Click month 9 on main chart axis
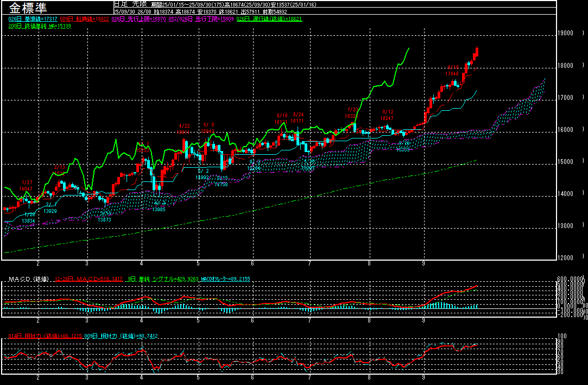588x385 pixels. [423, 263]
